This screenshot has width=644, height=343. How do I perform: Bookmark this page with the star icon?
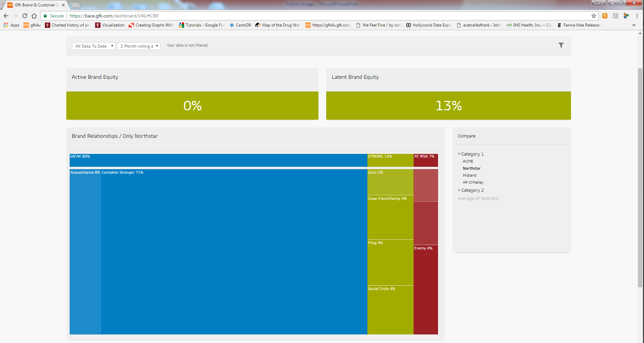click(x=594, y=16)
